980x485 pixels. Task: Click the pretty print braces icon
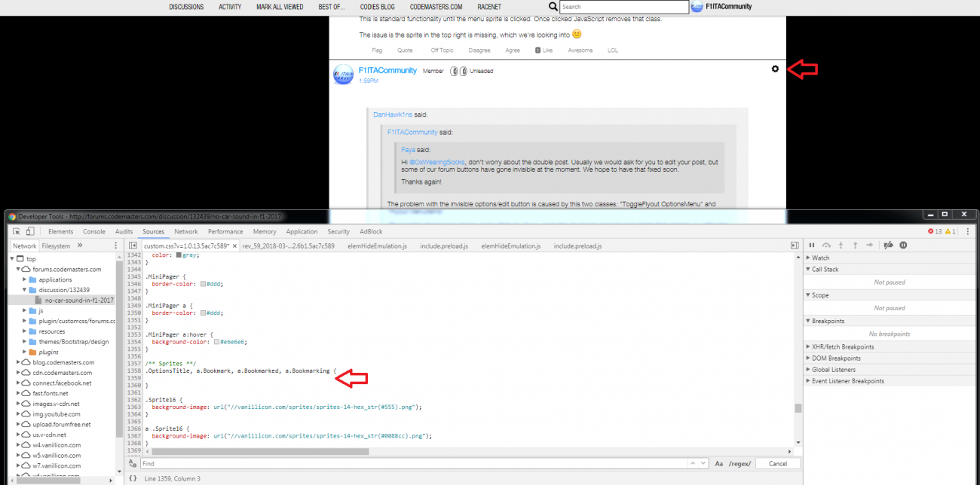133,478
